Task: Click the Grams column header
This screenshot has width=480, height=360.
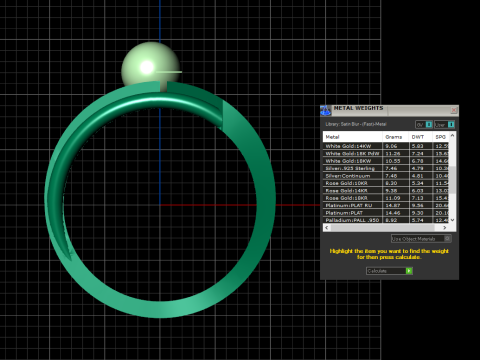Action: pos(395,137)
